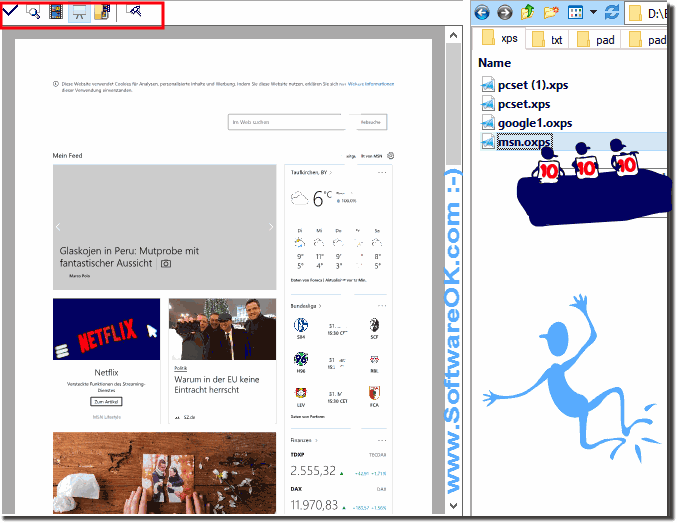This screenshot has height=523, width=677.
Task: Click the Netflix thumbnail image
Action: coord(106,329)
